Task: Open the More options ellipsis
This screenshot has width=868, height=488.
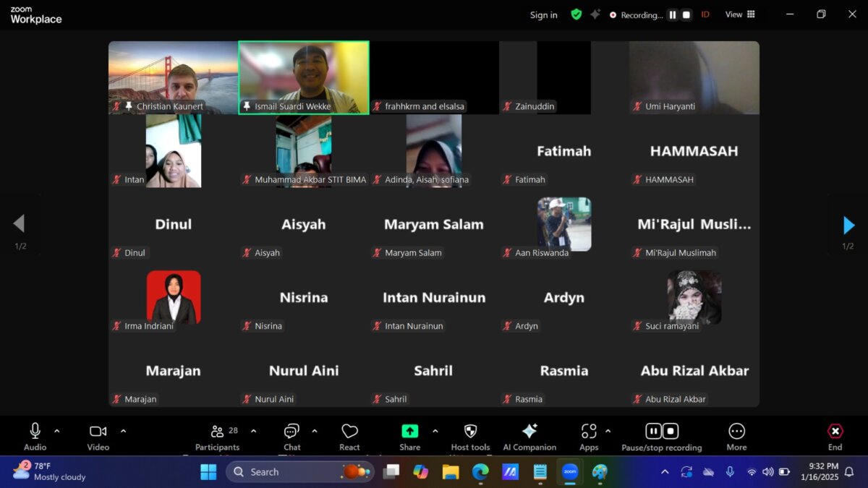Action: click(736, 437)
